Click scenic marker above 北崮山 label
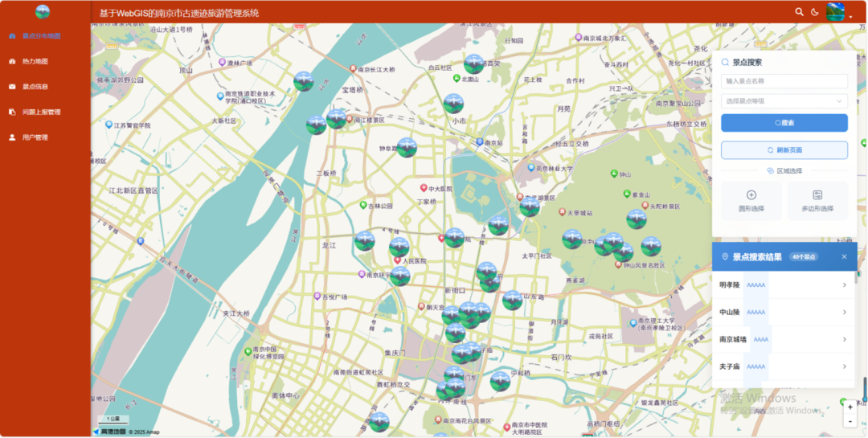 click(x=474, y=64)
